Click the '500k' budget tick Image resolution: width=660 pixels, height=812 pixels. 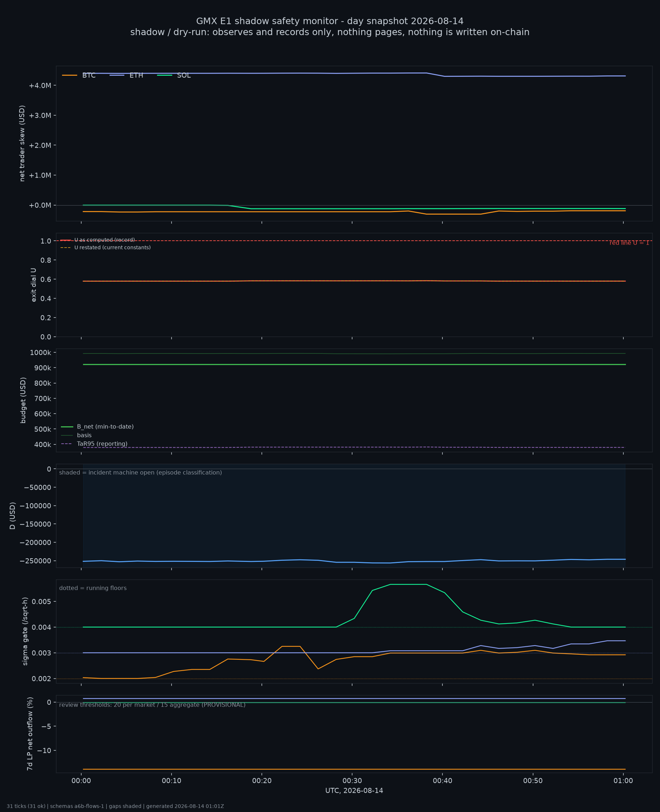[x=42, y=429]
